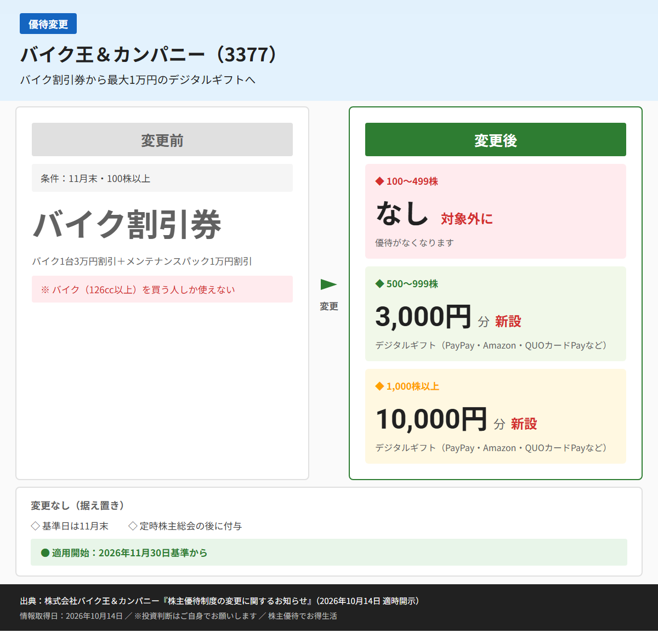Click footer text 情報取得日：2026年10月14日

(71, 616)
